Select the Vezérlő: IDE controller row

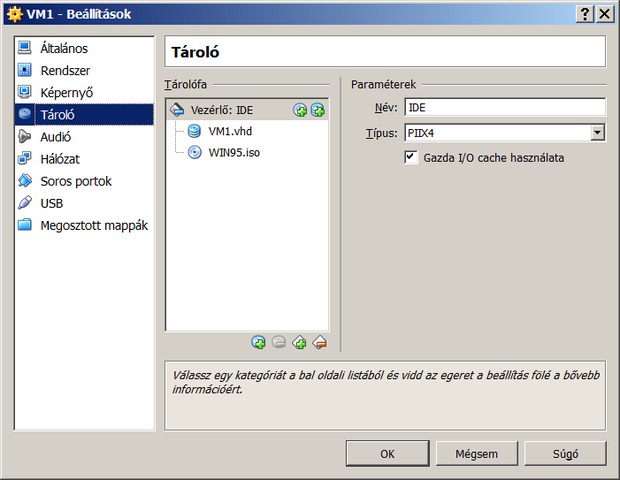(x=247, y=110)
